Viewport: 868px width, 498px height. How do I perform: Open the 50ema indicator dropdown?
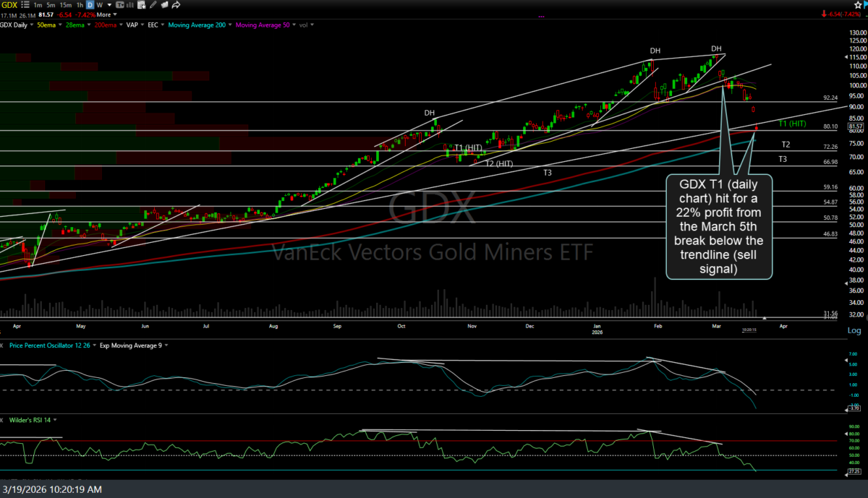pyautogui.click(x=60, y=25)
